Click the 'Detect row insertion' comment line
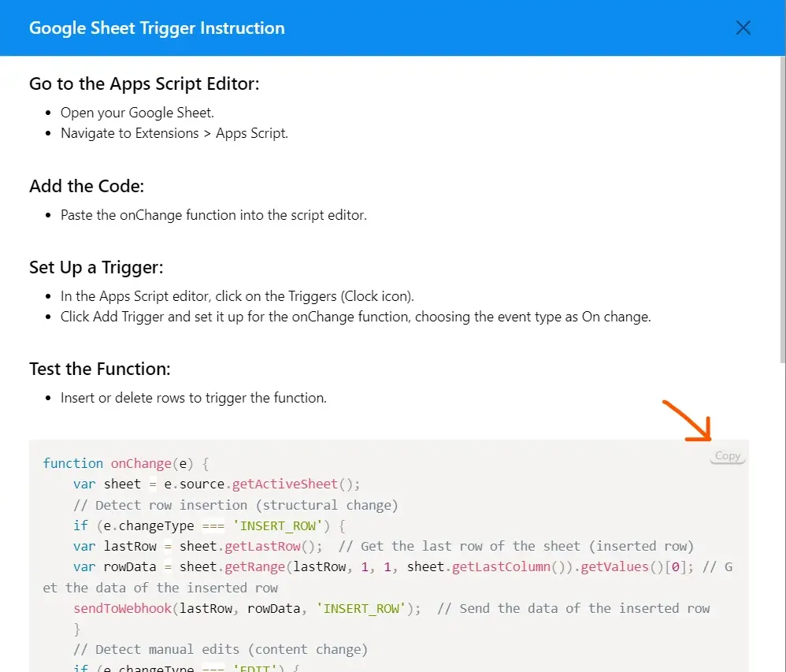The height and width of the screenshot is (672, 786). [235, 505]
